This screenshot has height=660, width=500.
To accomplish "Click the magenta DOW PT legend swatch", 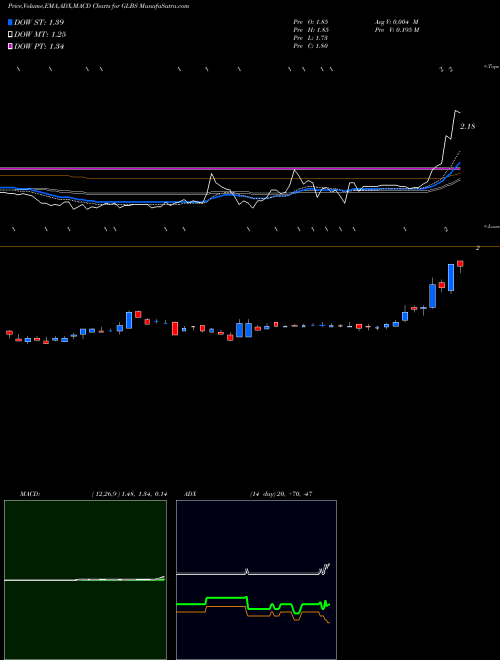I will pos(11,47).
